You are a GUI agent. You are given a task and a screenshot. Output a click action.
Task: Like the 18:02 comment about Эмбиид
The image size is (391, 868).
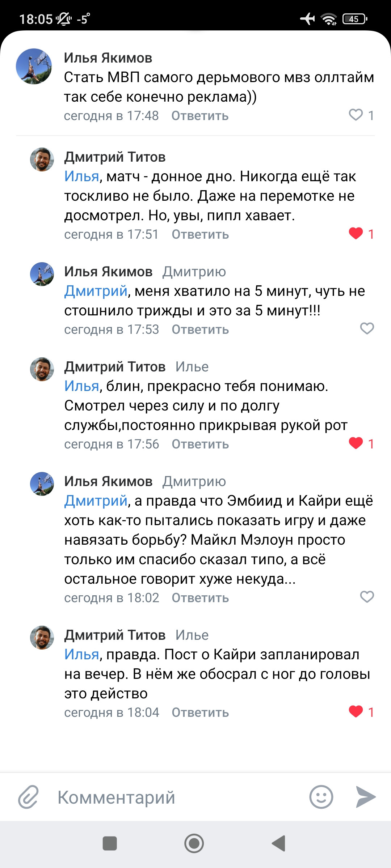[x=367, y=597]
